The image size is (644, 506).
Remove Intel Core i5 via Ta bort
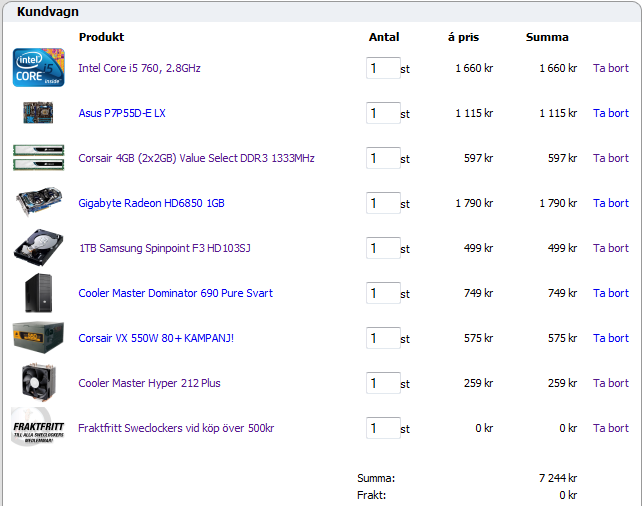tap(611, 68)
